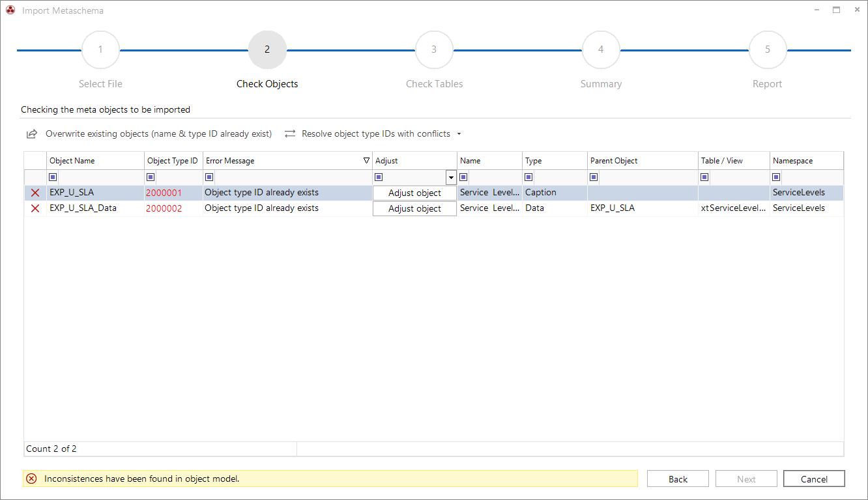Click the error icon in the inconsistencies message bar
Viewport: 868px width, 500px height.
pos(31,479)
